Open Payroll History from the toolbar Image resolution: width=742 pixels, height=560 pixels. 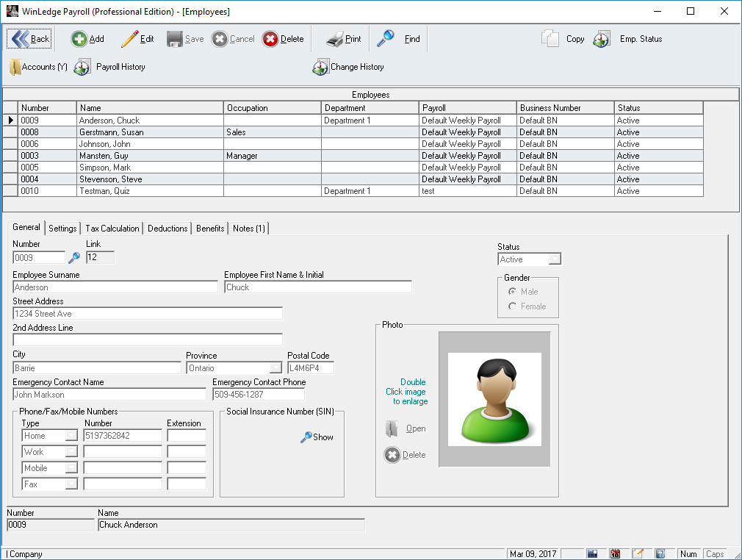(x=82, y=67)
